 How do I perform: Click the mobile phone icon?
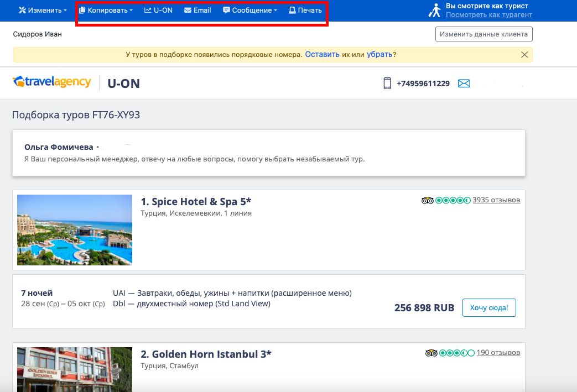(387, 83)
